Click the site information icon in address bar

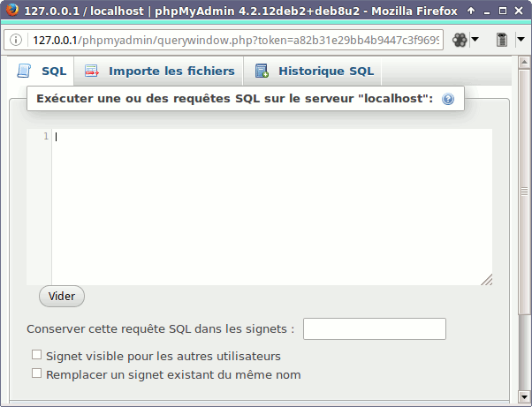15,40
